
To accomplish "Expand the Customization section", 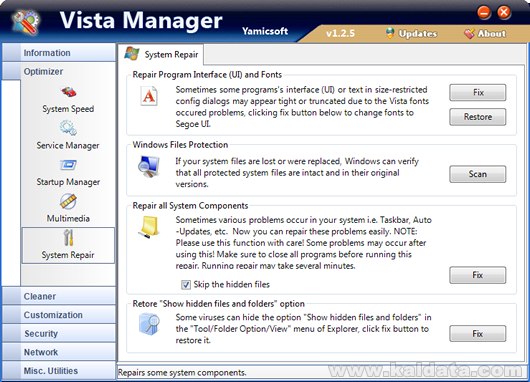I will 59,315.
